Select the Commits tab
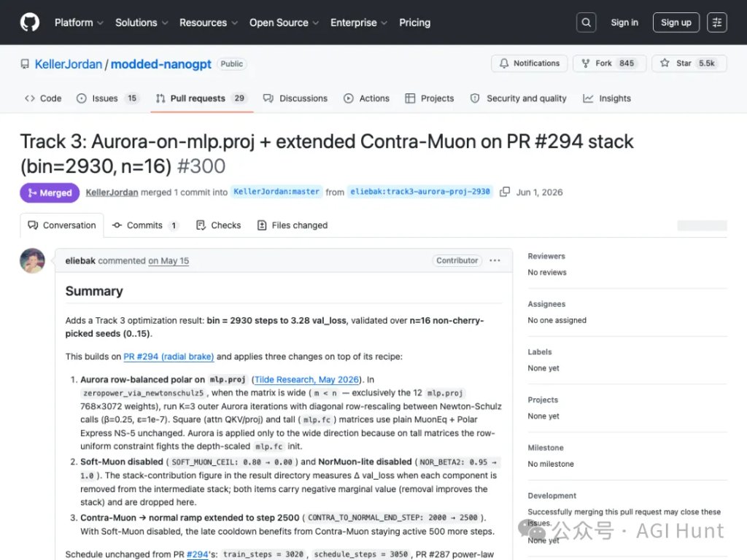Image resolution: width=747 pixels, height=560 pixels. (145, 225)
